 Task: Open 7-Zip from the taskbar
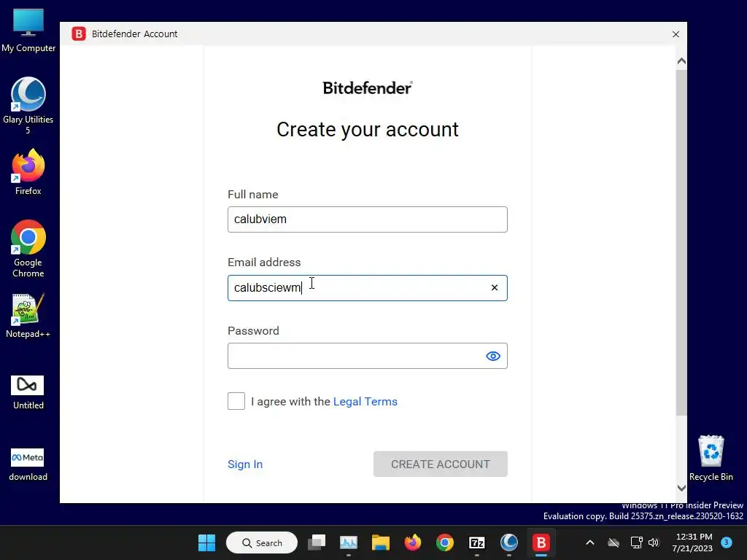[x=477, y=542]
